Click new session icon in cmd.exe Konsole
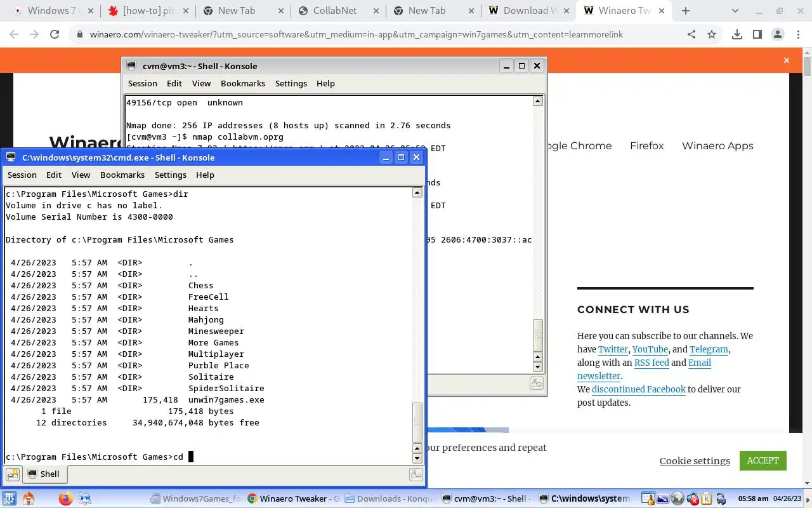The height and width of the screenshot is (508, 812). point(13,474)
